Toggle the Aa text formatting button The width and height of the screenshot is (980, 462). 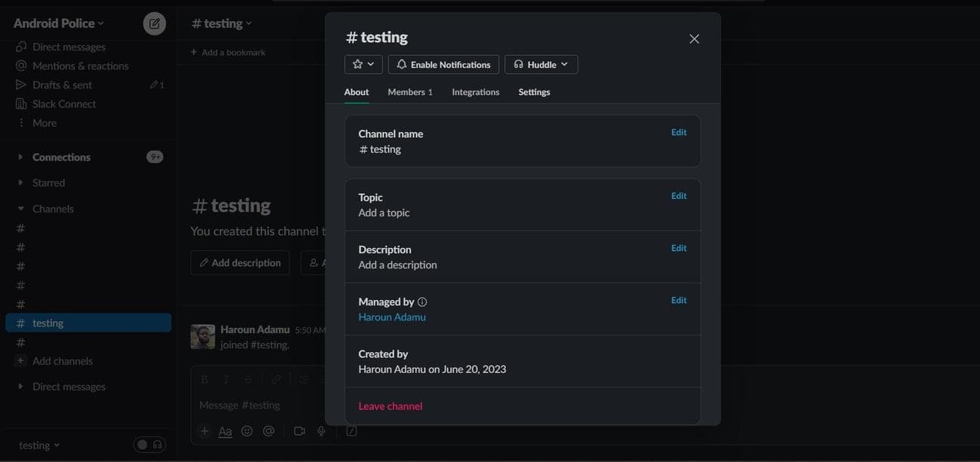click(225, 431)
